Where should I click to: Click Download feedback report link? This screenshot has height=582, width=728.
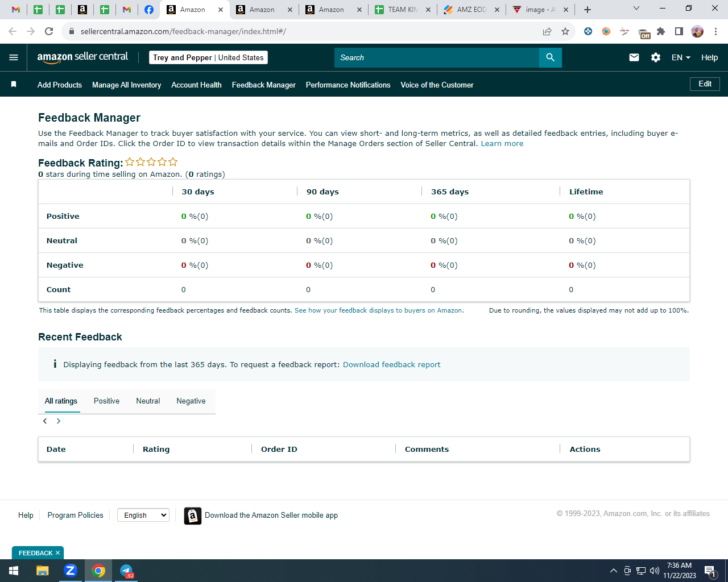391,364
